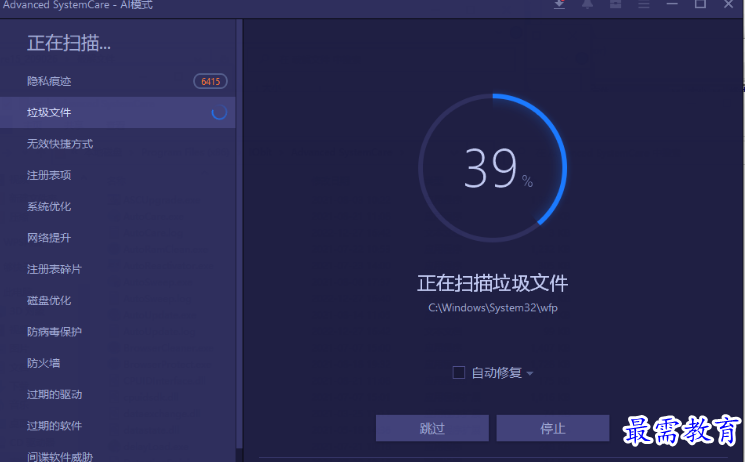Image resolution: width=747 pixels, height=462 pixels.
Task: Click the C:\Windows\System32\wfp path text
Action: pos(493,308)
